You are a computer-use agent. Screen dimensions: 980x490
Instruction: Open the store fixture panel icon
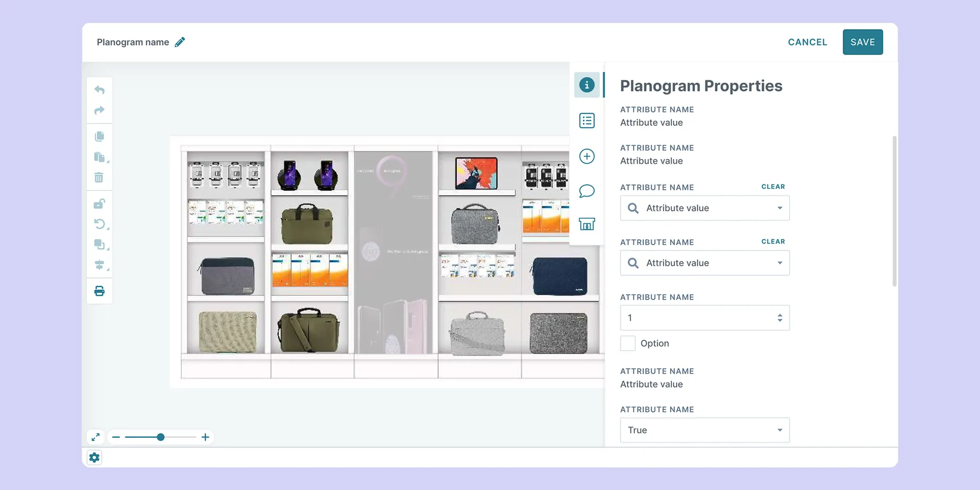click(586, 224)
